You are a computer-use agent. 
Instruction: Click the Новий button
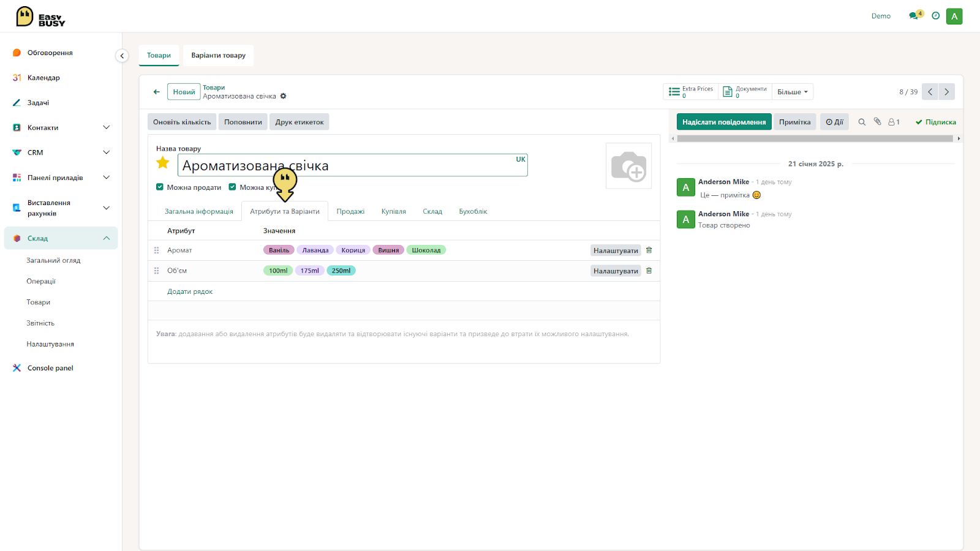tap(184, 92)
